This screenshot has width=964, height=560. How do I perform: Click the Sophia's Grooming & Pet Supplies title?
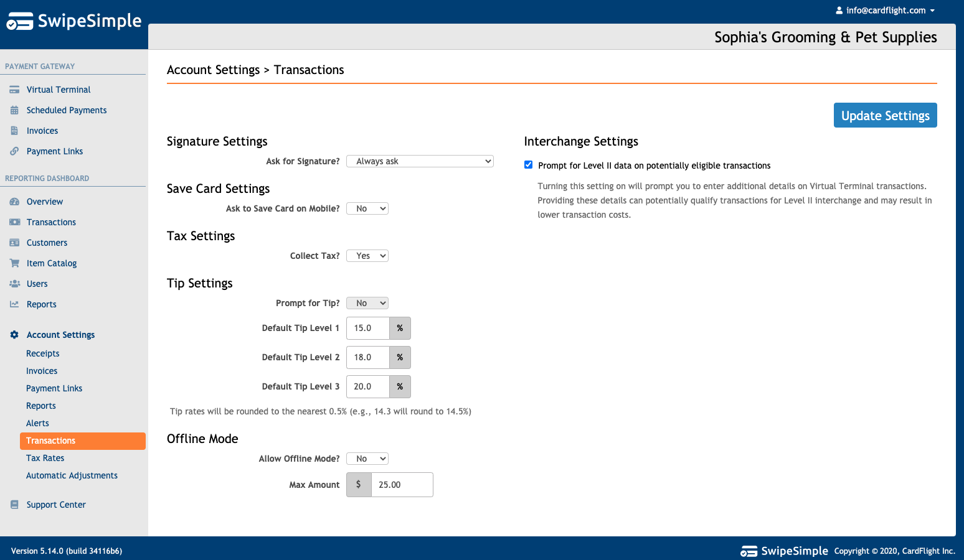[x=825, y=37]
